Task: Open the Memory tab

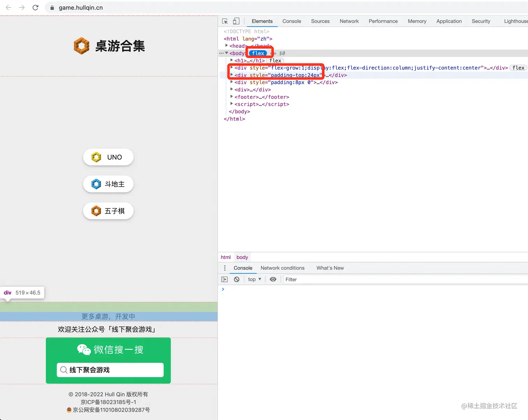Action: (x=417, y=21)
